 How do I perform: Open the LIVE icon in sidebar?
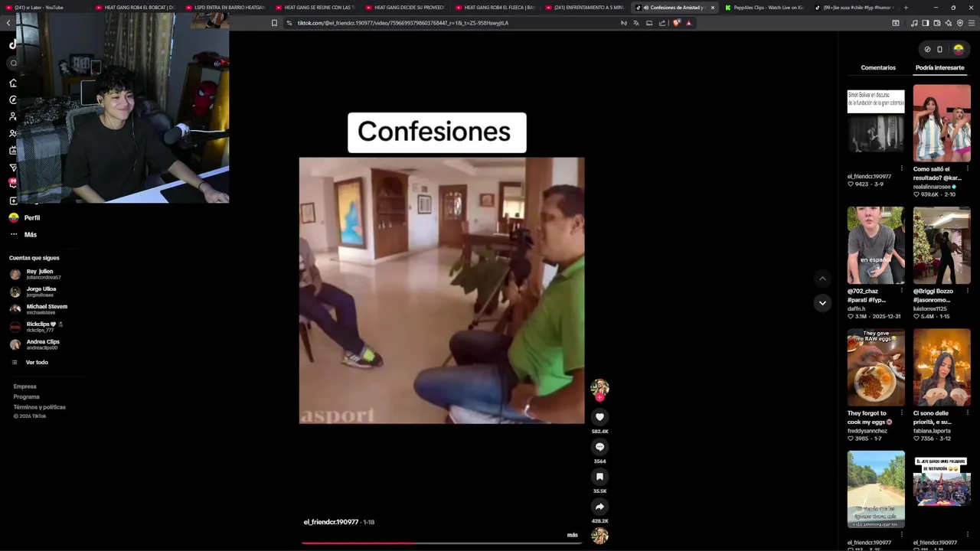tap(13, 150)
